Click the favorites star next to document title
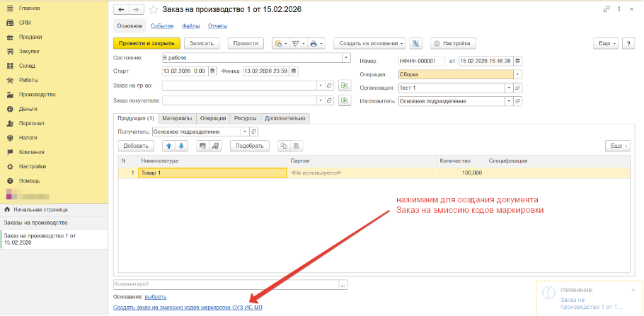The height and width of the screenshot is (316, 644). point(154,9)
